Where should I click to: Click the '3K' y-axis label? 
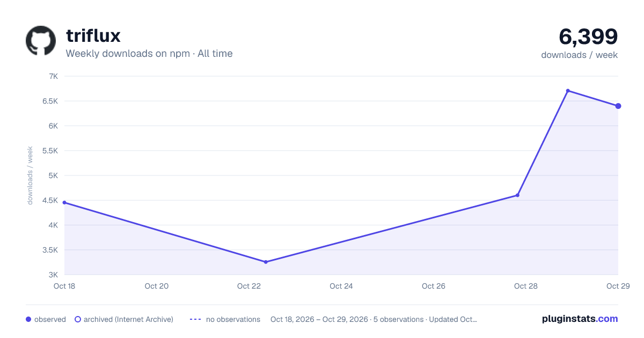click(x=53, y=275)
